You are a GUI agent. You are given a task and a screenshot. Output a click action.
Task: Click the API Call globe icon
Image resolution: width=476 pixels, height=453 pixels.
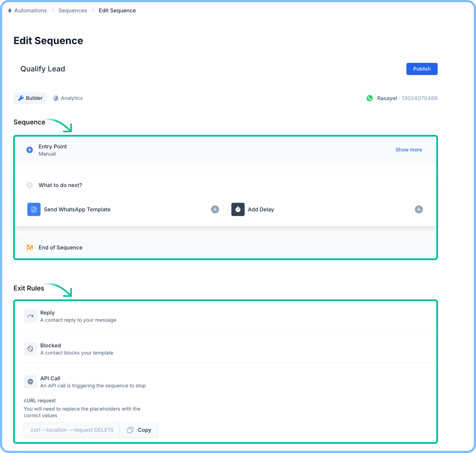point(30,381)
